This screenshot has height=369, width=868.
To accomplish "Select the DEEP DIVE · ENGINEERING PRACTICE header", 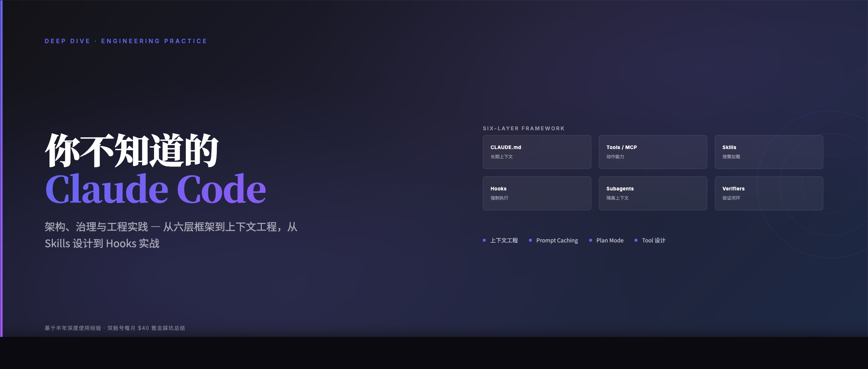I will click(125, 41).
